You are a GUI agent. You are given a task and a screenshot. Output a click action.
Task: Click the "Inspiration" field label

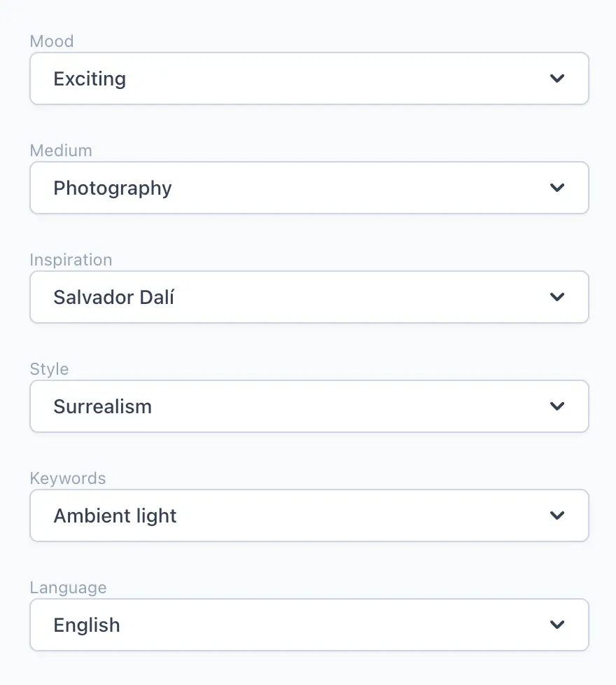click(x=71, y=260)
